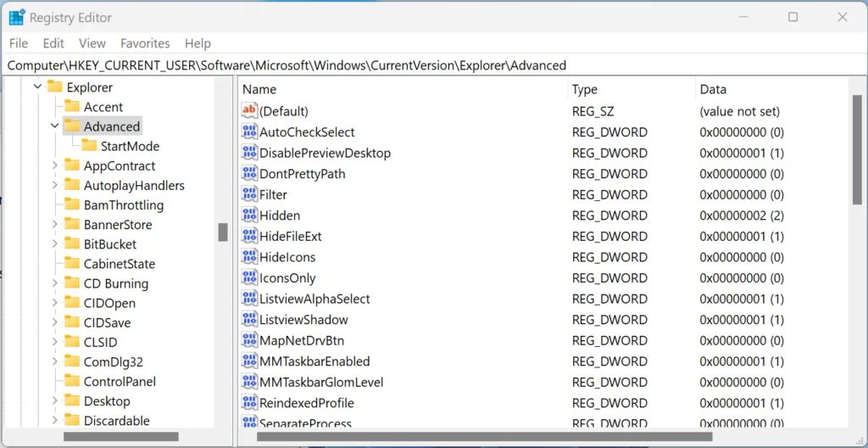Select the ControlPanel key in the tree
This screenshot has width=868, height=448.
tap(120, 382)
